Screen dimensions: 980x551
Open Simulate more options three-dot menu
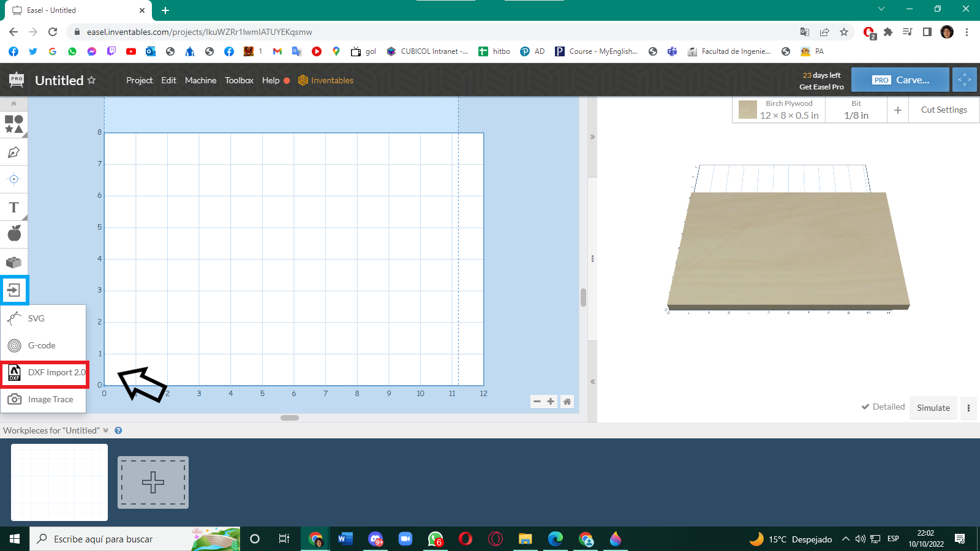pyautogui.click(x=968, y=408)
